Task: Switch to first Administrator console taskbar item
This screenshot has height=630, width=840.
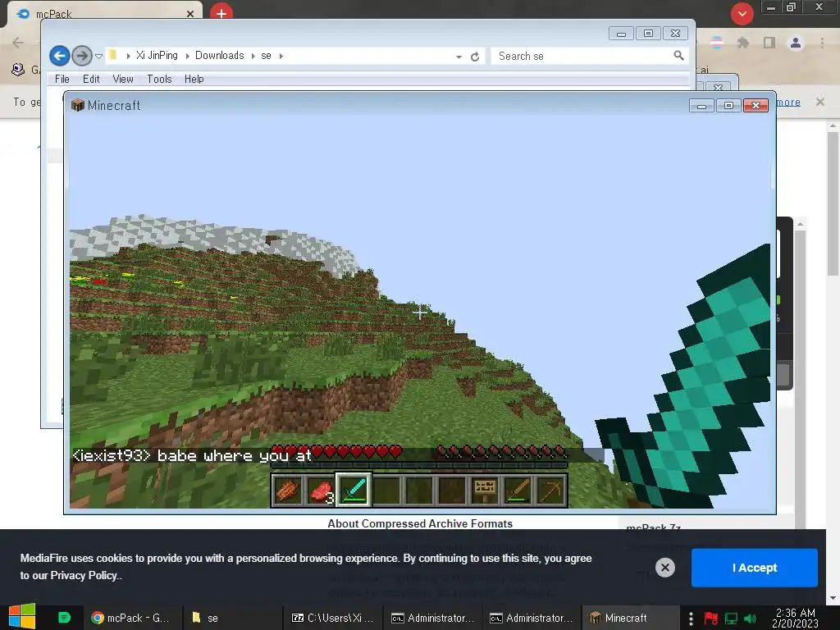Action: tap(433, 618)
